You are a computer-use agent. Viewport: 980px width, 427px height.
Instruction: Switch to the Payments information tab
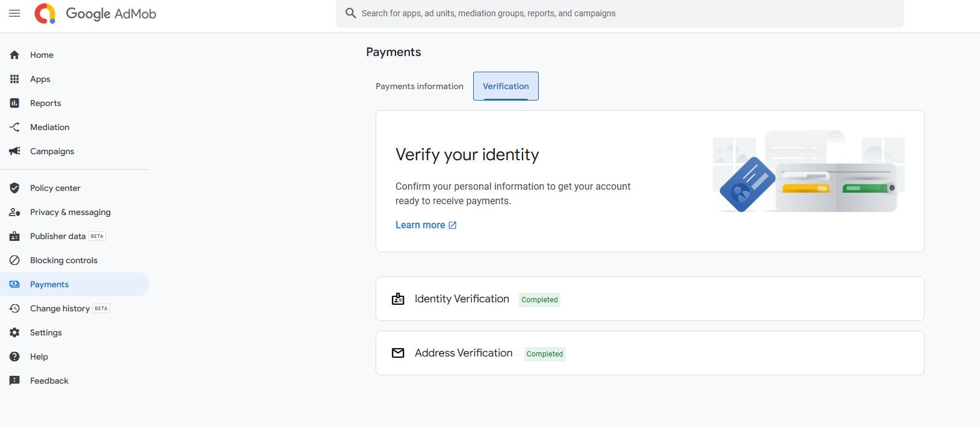click(420, 86)
